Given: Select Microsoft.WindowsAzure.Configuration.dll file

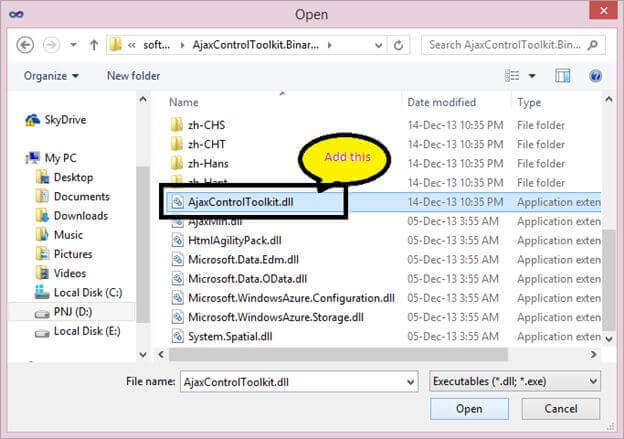Looking at the screenshot, I should pos(291,298).
